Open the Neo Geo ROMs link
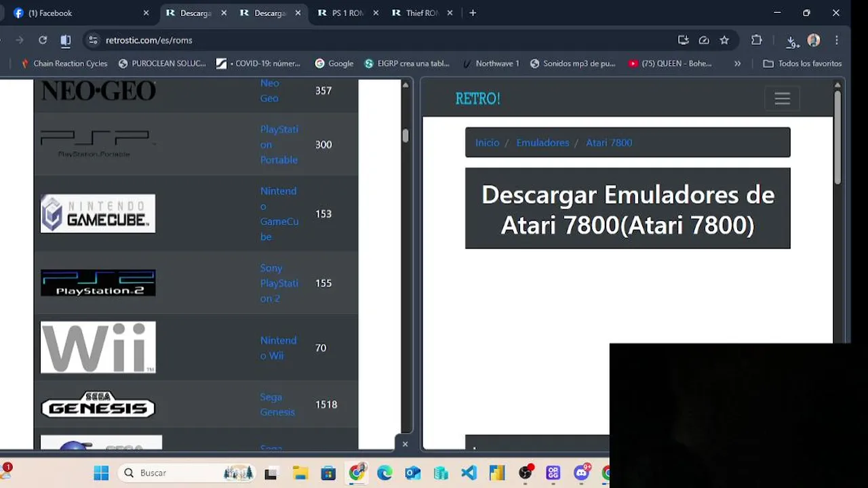This screenshot has width=868, height=488. [270, 90]
